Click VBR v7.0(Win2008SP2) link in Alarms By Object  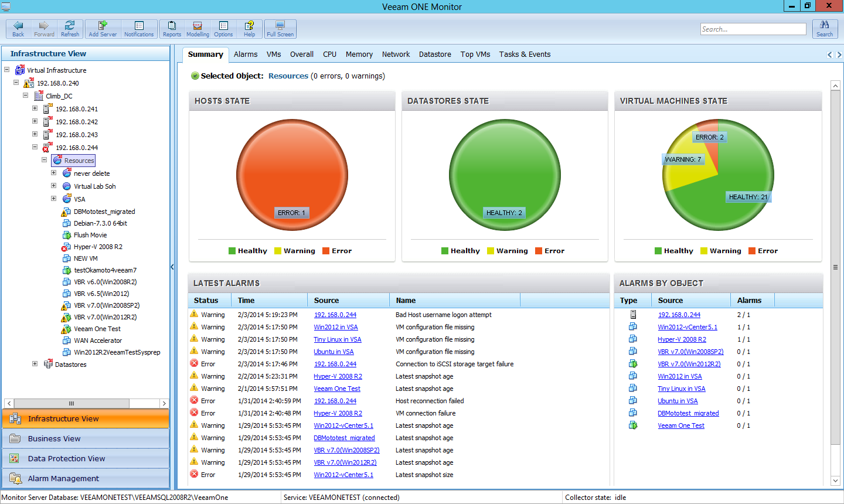click(690, 352)
